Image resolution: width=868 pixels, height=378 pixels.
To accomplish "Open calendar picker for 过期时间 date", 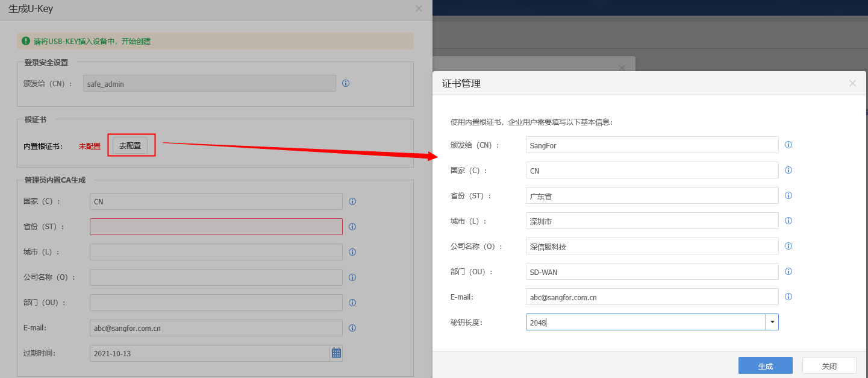I will [336, 353].
